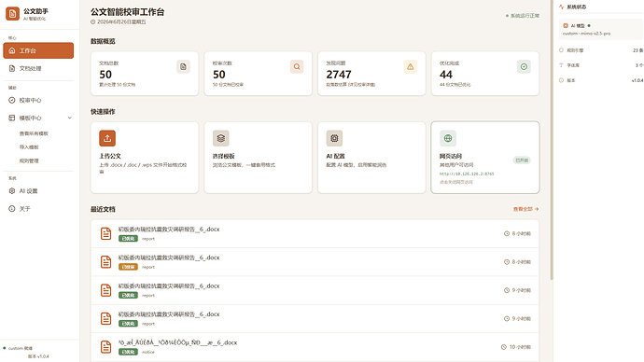
Task: Click the 10 小时前 timestamp
Action: 520,347
